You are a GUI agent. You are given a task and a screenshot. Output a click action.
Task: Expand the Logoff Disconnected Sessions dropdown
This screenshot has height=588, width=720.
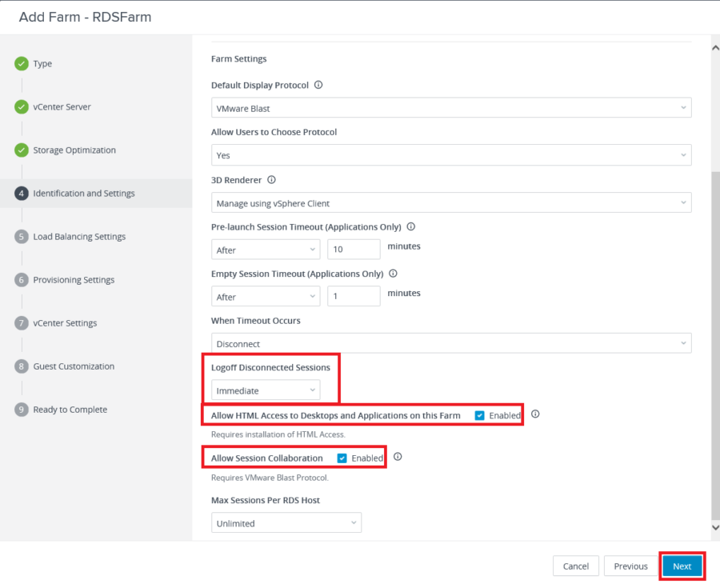(265, 390)
